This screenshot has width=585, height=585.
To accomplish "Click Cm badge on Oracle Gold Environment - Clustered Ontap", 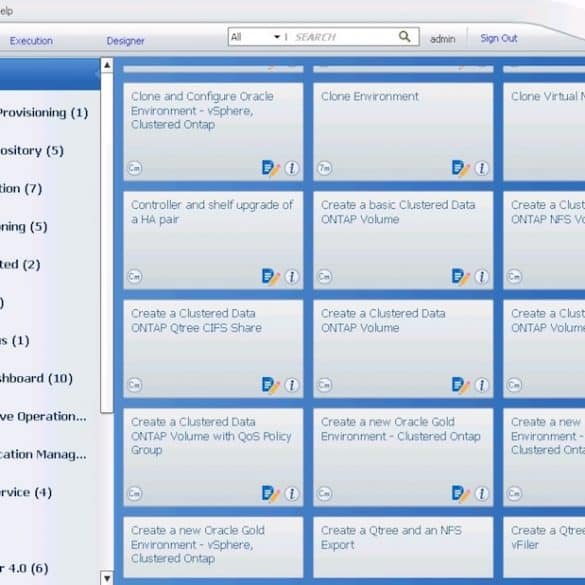I will [325, 494].
